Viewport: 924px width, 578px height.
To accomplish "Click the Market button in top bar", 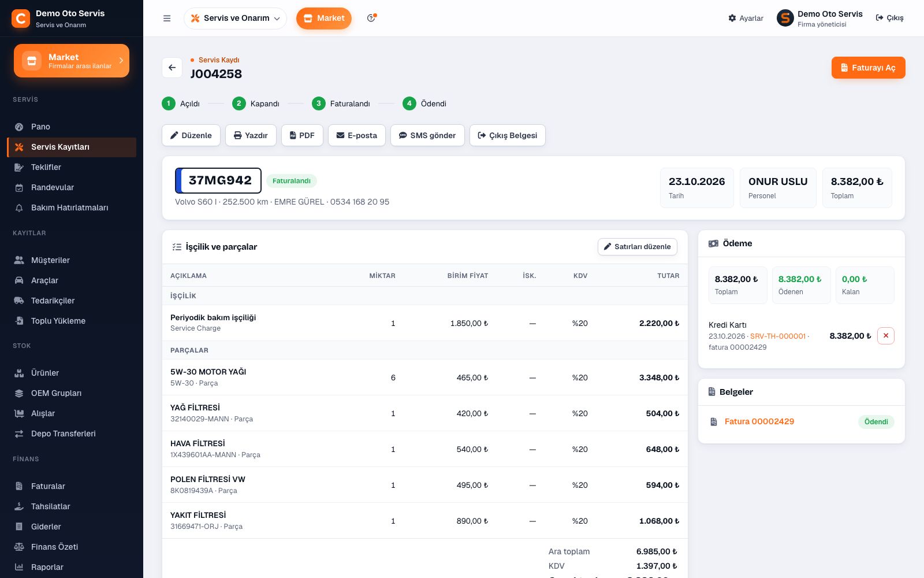I will [324, 18].
